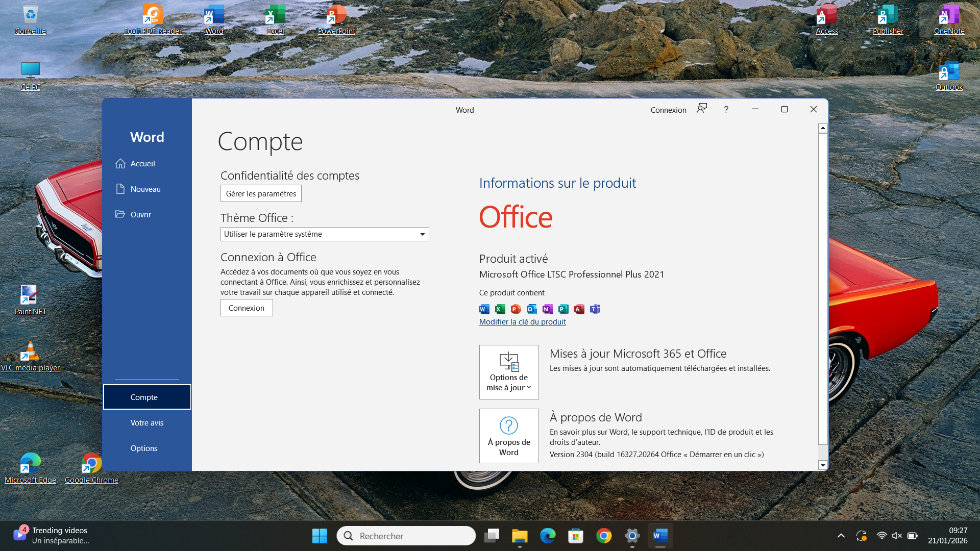980x551 pixels.
Task: Open Task View in the taskbar
Action: pos(492,536)
